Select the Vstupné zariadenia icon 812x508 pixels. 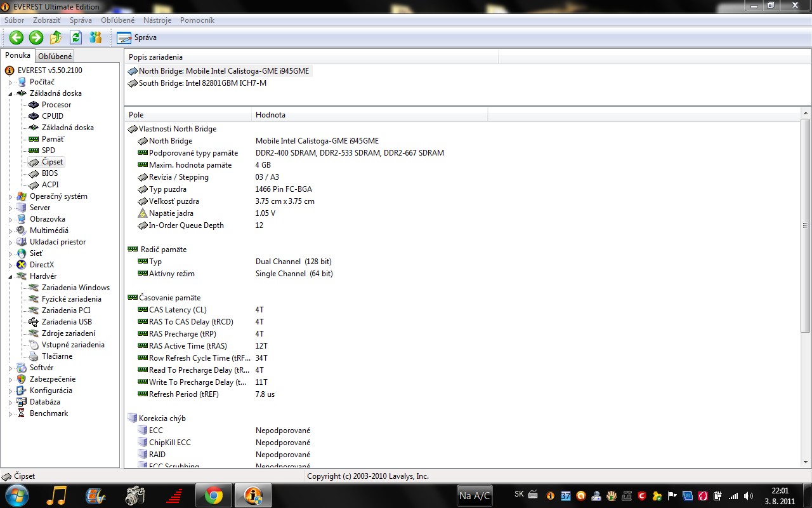tap(34, 345)
